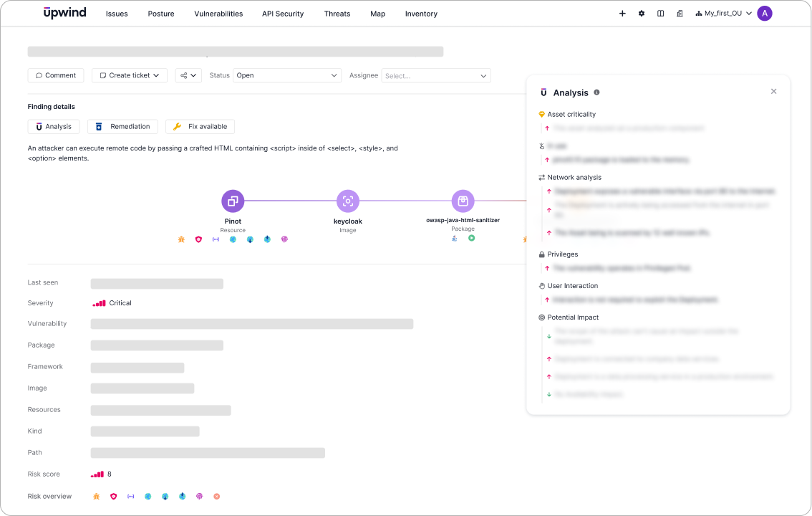Select the shield icon under Risk overview
Viewport: 812px width, 516px height.
(113, 496)
